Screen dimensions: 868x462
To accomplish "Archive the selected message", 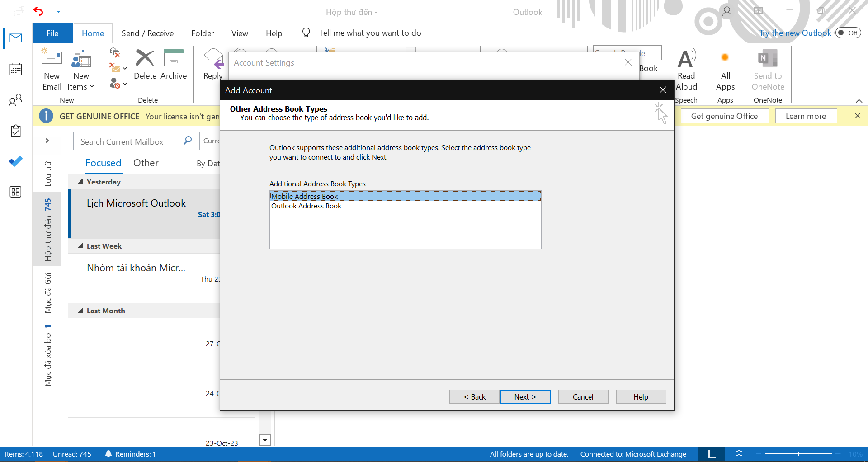I will pyautogui.click(x=174, y=65).
